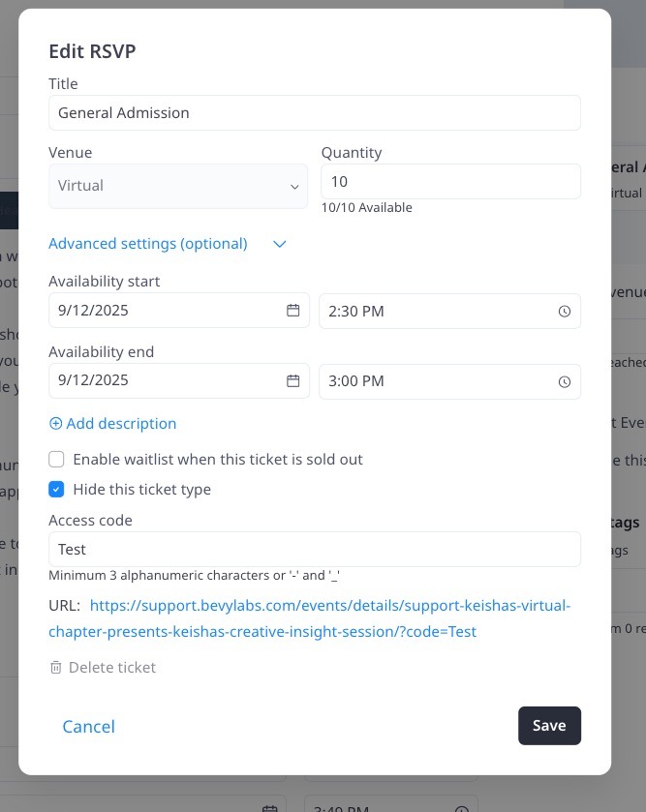Open calendar picker for Availability end date
646x812 pixels.
(292, 381)
